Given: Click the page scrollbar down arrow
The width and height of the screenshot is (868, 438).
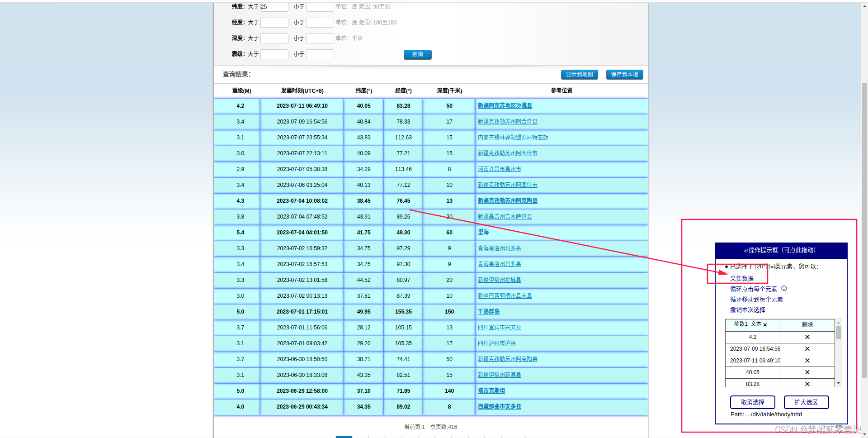Looking at the screenshot, I should click(x=864, y=434).
